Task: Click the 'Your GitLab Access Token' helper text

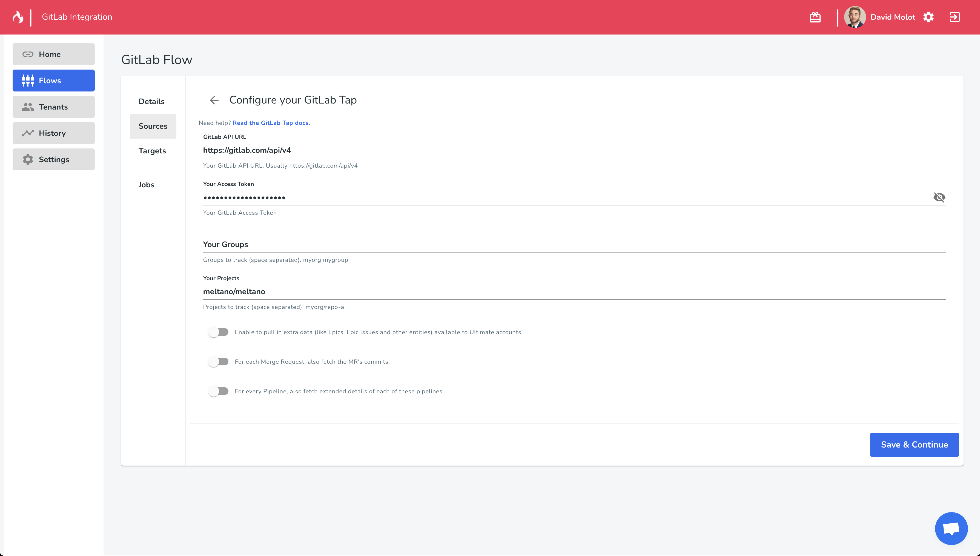Action: 240,213
